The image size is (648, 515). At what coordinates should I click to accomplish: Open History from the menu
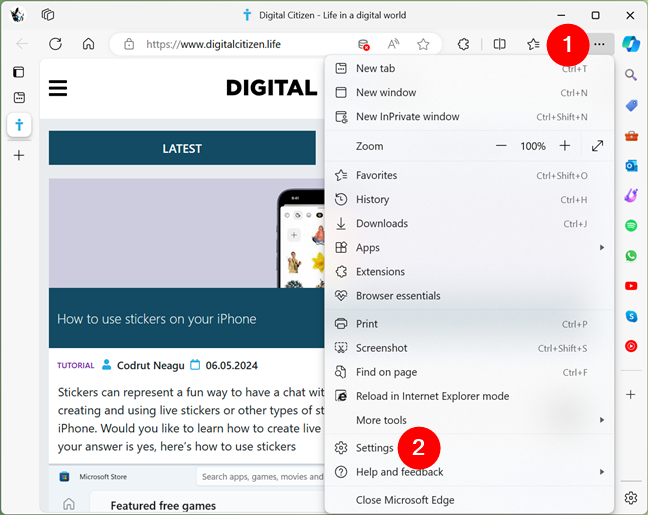[469, 199]
